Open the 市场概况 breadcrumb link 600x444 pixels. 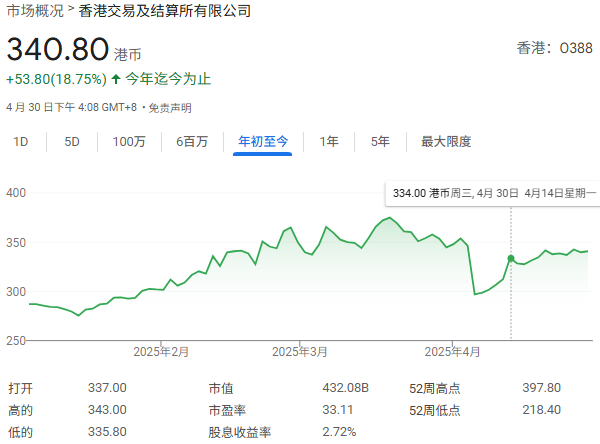(35, 11)
